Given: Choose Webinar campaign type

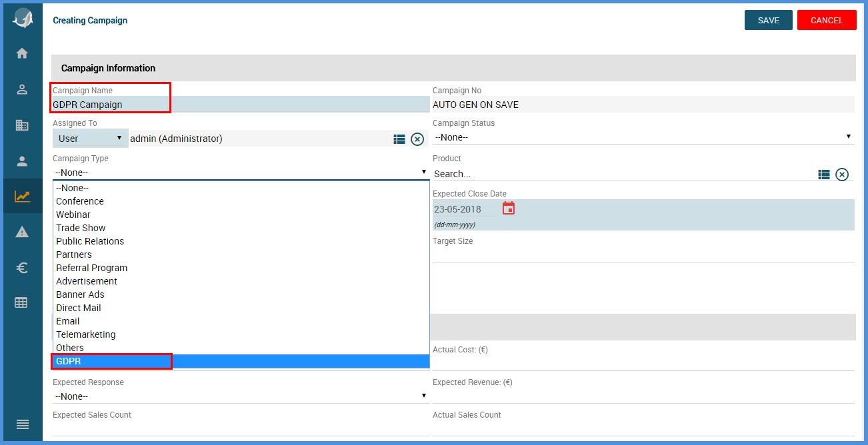Looking at the screenshot, I should click(x=241, y=215).
